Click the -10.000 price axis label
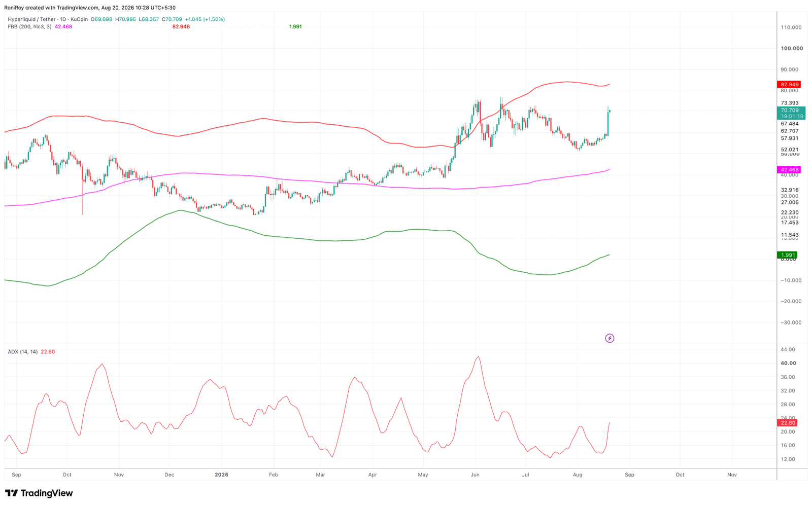Screen dimensions: 812x506 pyautogui.click(x=790, y=280)
